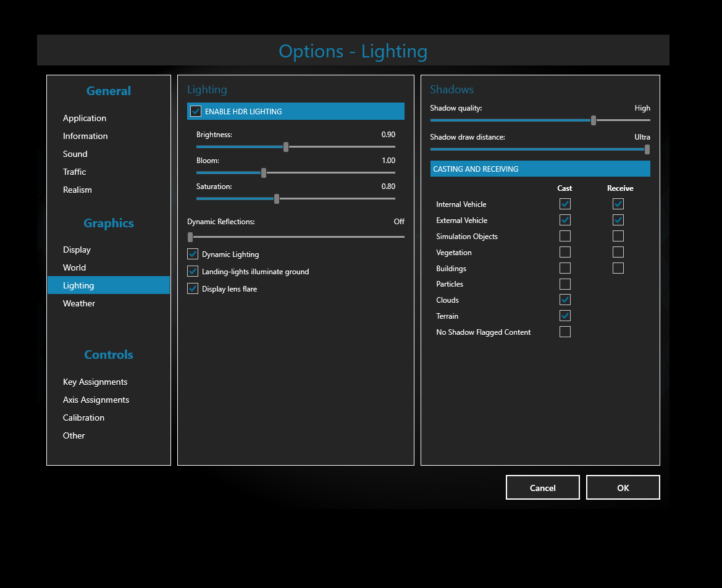Image resolution: width=722 pixels, height=588 pixels.
Task: Go to Calibration settings
Action: tap(83, 418)
